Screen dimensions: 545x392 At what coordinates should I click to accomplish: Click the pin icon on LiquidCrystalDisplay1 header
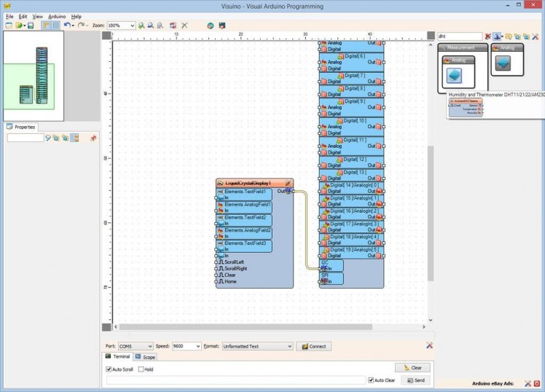(288, 183)
